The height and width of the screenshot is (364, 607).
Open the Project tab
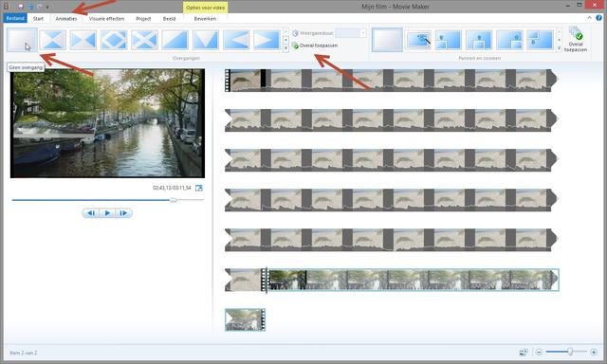[143, 18]
